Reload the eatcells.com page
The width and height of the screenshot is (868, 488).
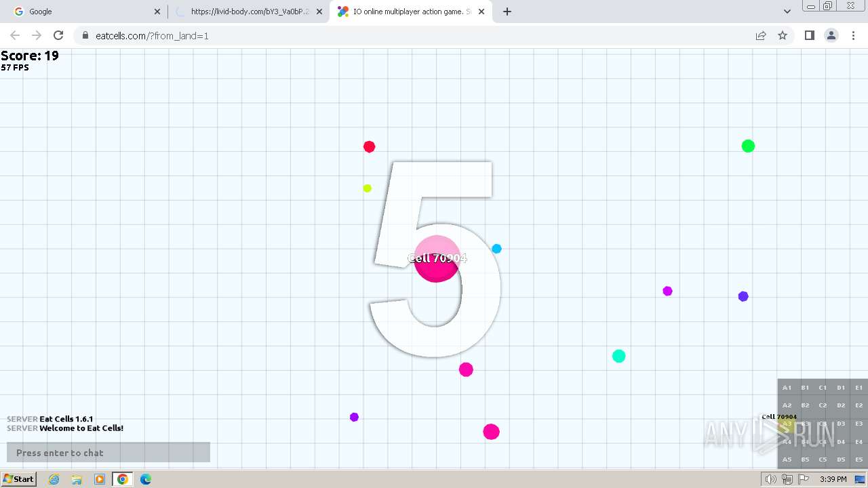click(58, 35)
